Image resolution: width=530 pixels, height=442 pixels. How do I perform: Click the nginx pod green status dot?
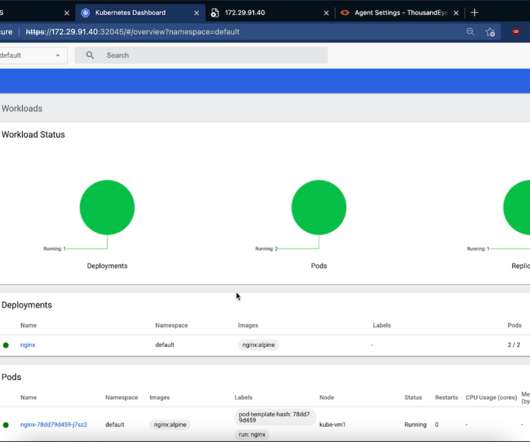click(6, 425)
